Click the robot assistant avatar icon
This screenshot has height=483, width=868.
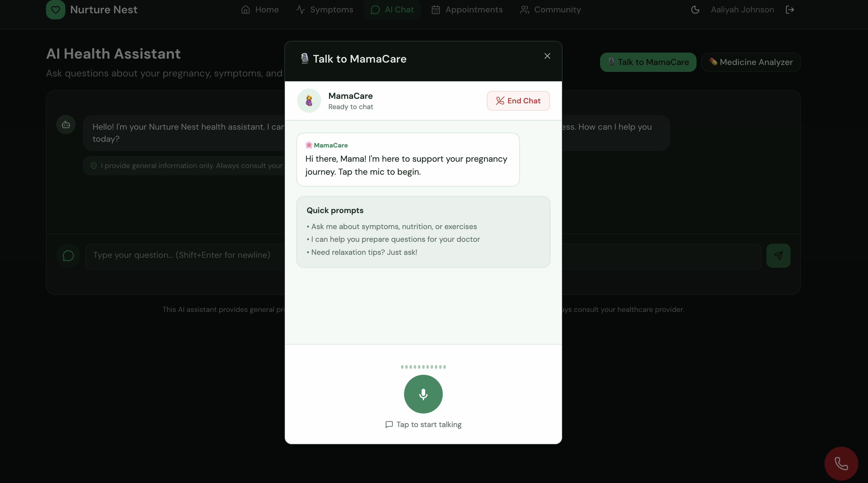[66, 125]
